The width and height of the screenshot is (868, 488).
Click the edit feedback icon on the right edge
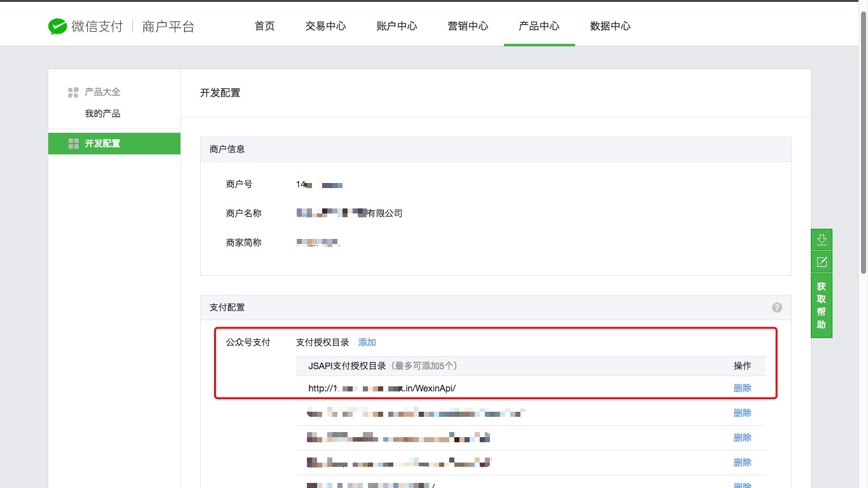click(x=821, y=262)
